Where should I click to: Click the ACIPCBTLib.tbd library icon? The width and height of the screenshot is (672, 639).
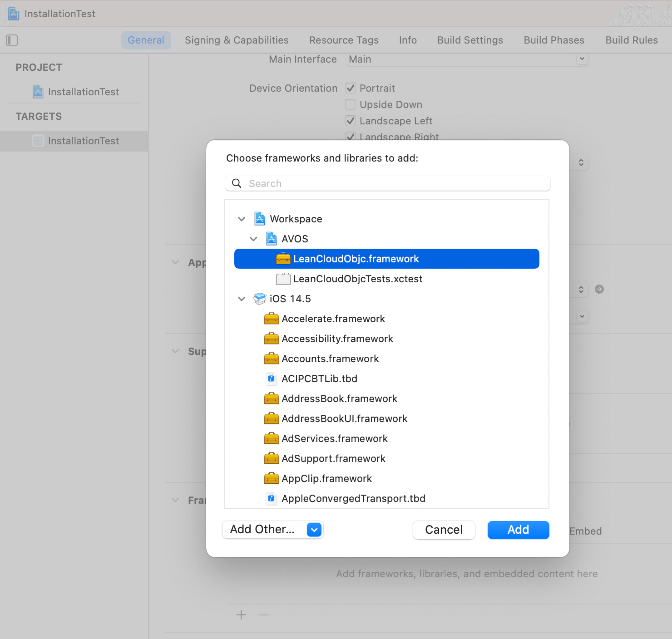pyautogui.click(x=271, y=378)
